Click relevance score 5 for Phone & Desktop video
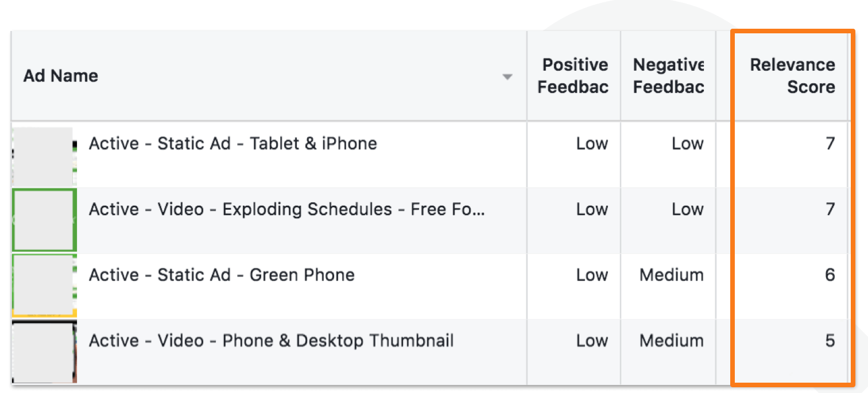 [x=830, y=341]
